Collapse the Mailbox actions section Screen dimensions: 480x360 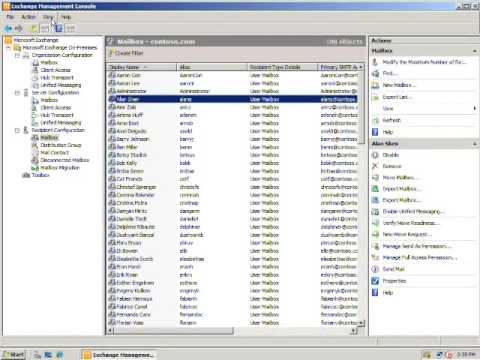tap(475, 51)
